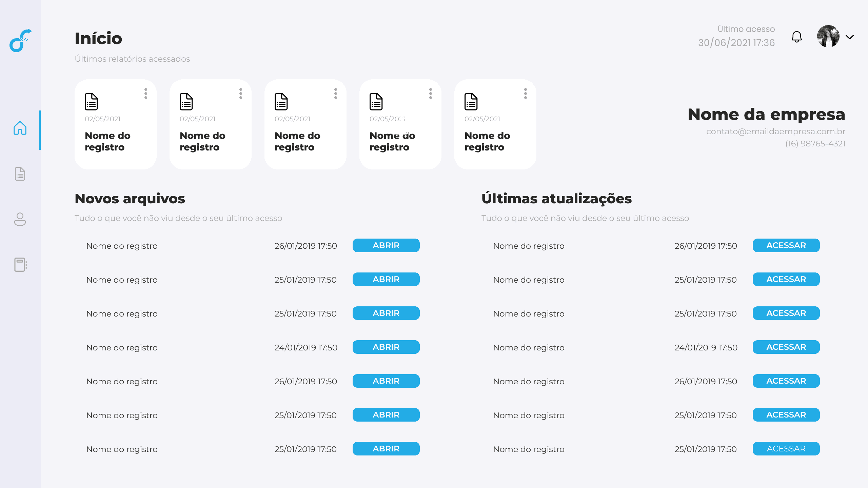868x488 pixels.
Task: Click the last ABRIR button in list
Action: click(386, 448)
